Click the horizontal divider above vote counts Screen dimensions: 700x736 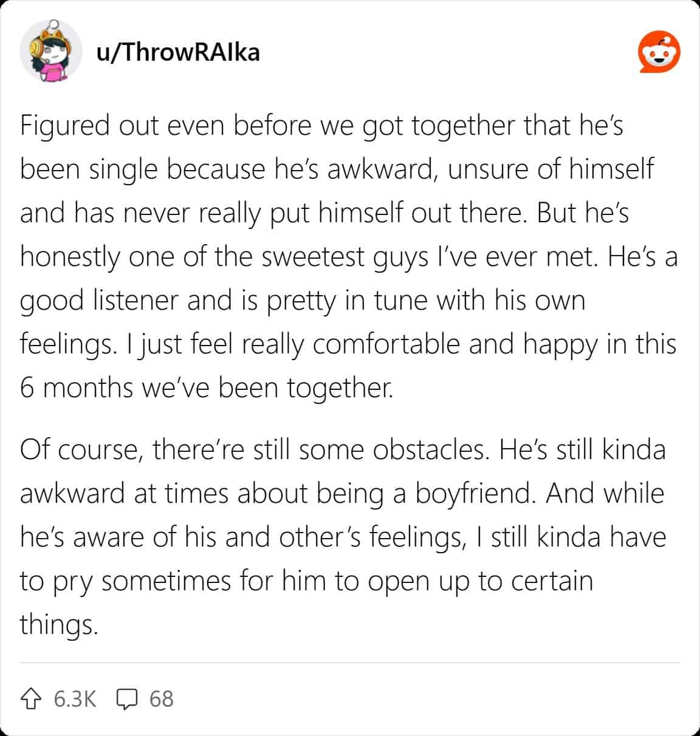point(350,663)
